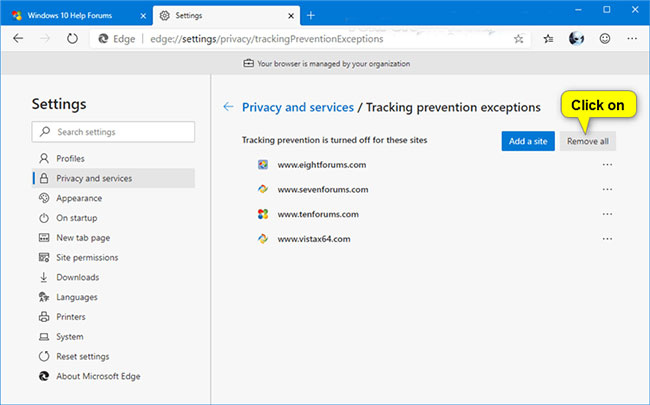Click the Search settings field
This screenshot has width=650, height=405.
pos(113,132)
